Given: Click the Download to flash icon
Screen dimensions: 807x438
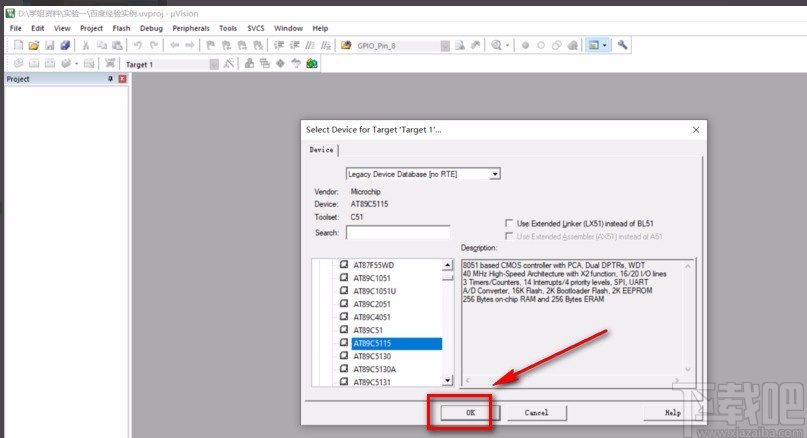Looking at the screenshot, I should pos(110,64).
